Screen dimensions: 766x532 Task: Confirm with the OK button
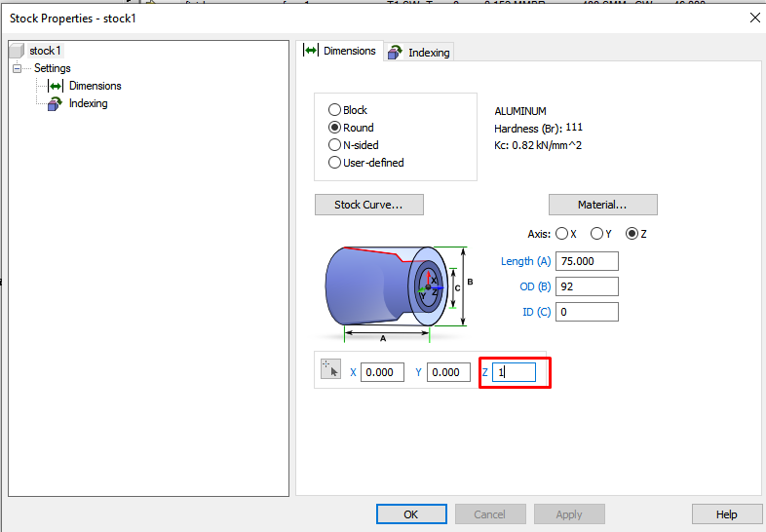click(411, 514)
